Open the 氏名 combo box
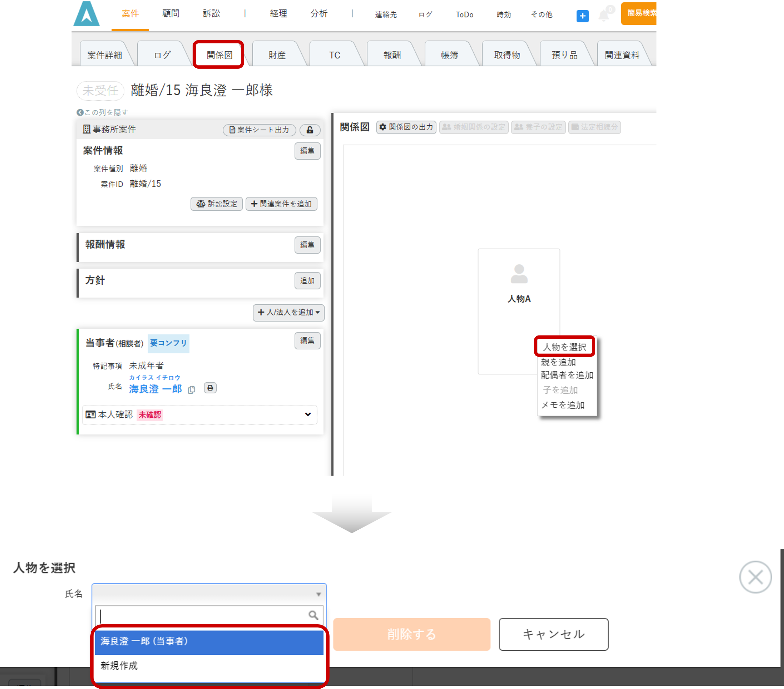The height and width of the screenshot is (689, 784). tap(209, 594)
